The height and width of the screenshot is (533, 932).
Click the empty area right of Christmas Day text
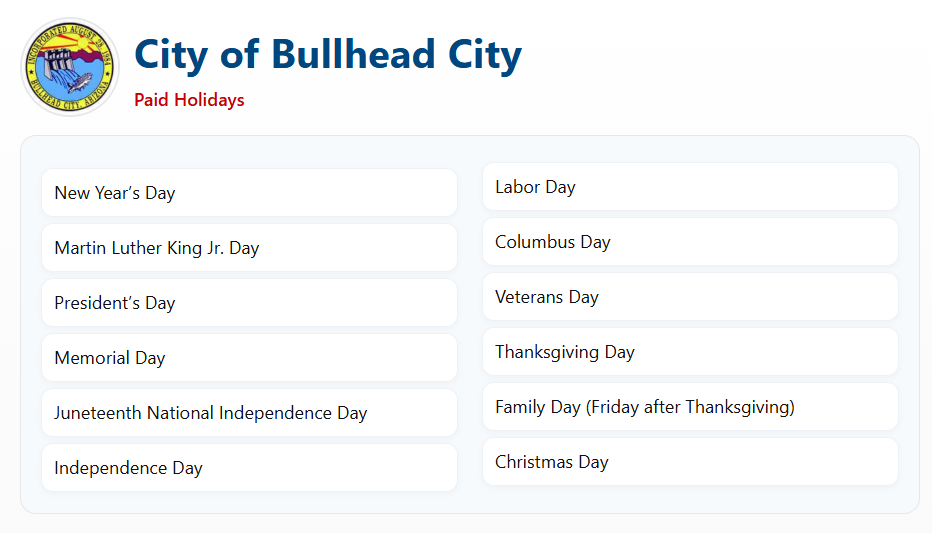(x=752, y=462)
